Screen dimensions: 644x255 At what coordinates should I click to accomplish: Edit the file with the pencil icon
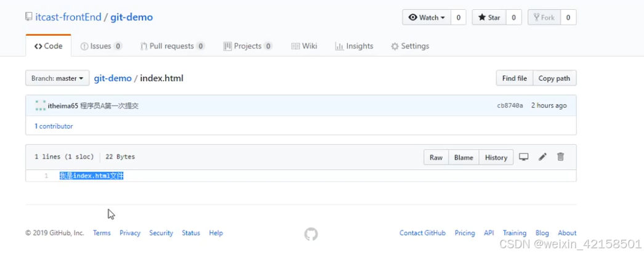[x=542, y=157]
